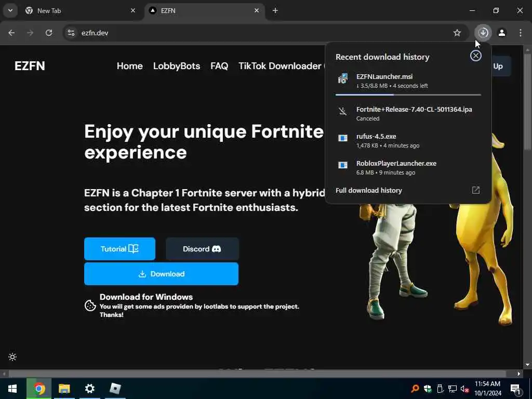Screen dimensions: 532x399
Task: Open RobloxPlayerLauncher.exe from downloads
Action: click(408, 168)
